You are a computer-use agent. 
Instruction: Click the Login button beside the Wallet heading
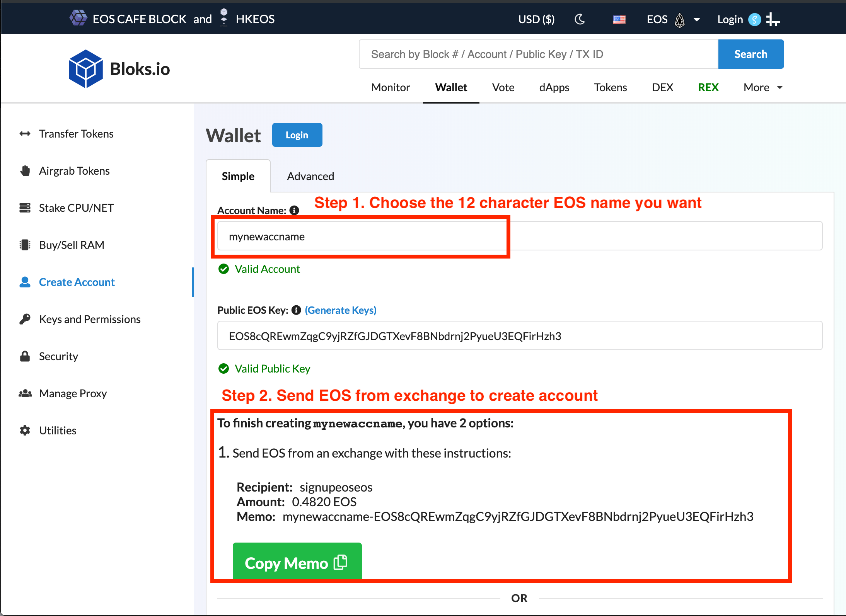[297, 135]
